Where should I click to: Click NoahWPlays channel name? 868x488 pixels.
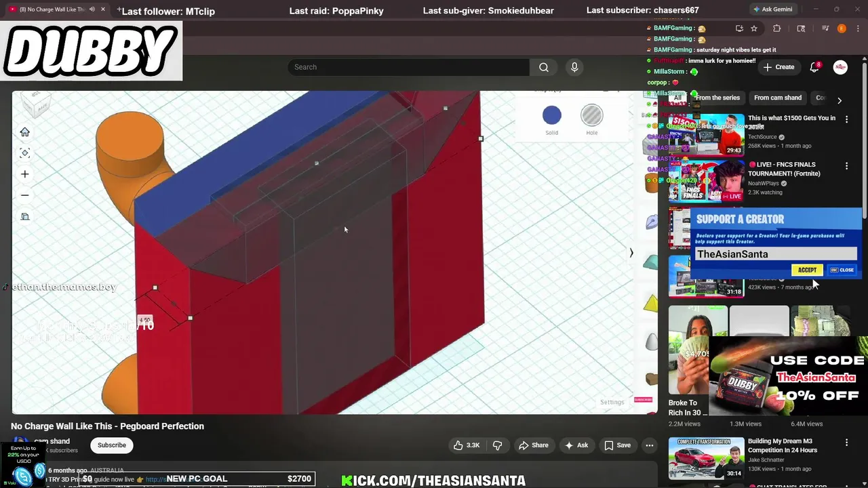coord(764,183)
